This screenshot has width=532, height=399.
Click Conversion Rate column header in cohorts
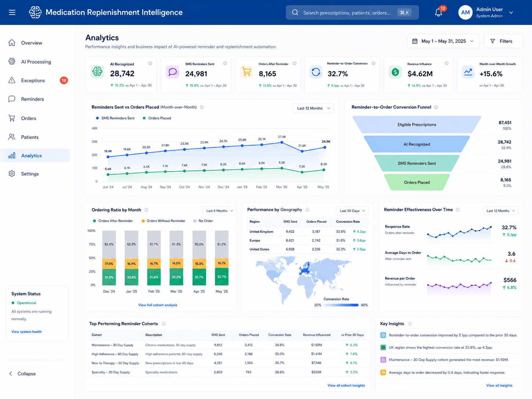[x=280, y=335]
